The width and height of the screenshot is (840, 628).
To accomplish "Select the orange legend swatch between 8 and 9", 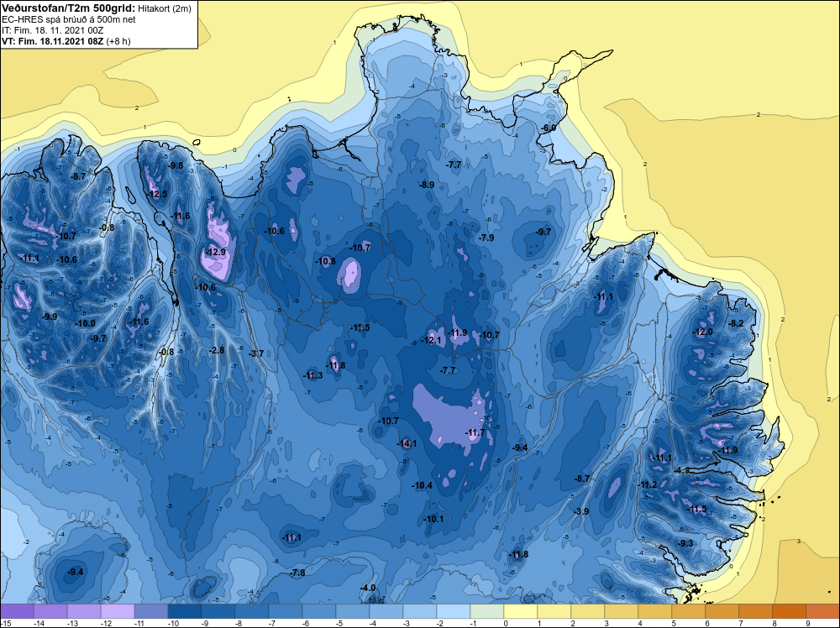I will click(789, 611).
